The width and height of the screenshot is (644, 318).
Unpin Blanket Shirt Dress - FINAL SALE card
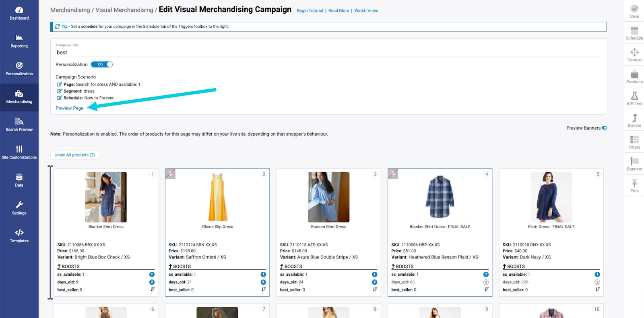[393, 174]
